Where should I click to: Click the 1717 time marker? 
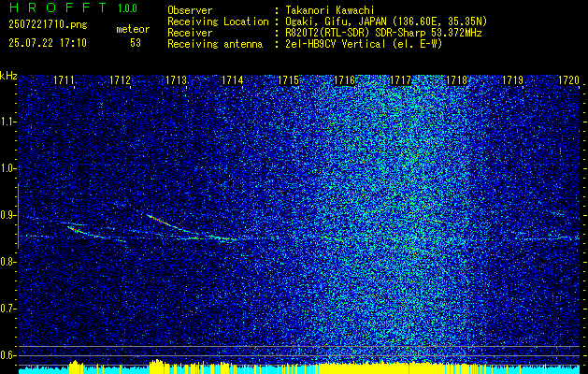point(400,79)
